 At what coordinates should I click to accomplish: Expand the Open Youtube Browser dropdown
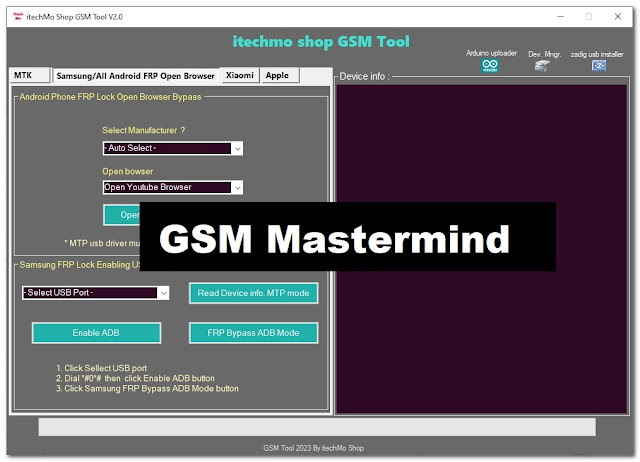238,188
